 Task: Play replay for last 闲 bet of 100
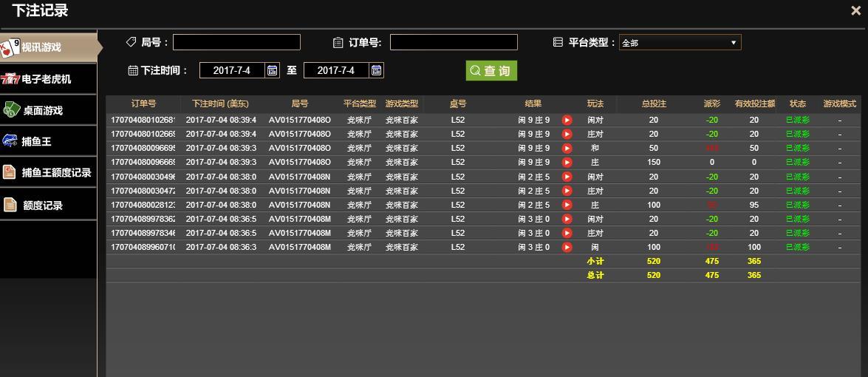(x=567, y=247)
